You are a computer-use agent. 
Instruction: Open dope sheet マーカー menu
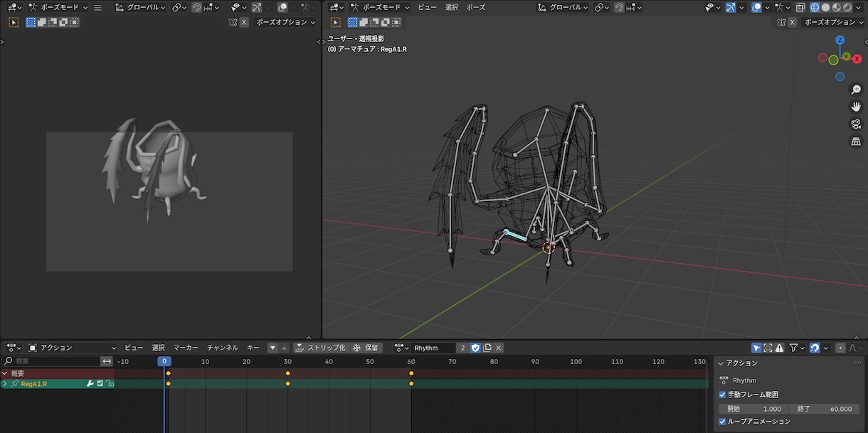186,348
